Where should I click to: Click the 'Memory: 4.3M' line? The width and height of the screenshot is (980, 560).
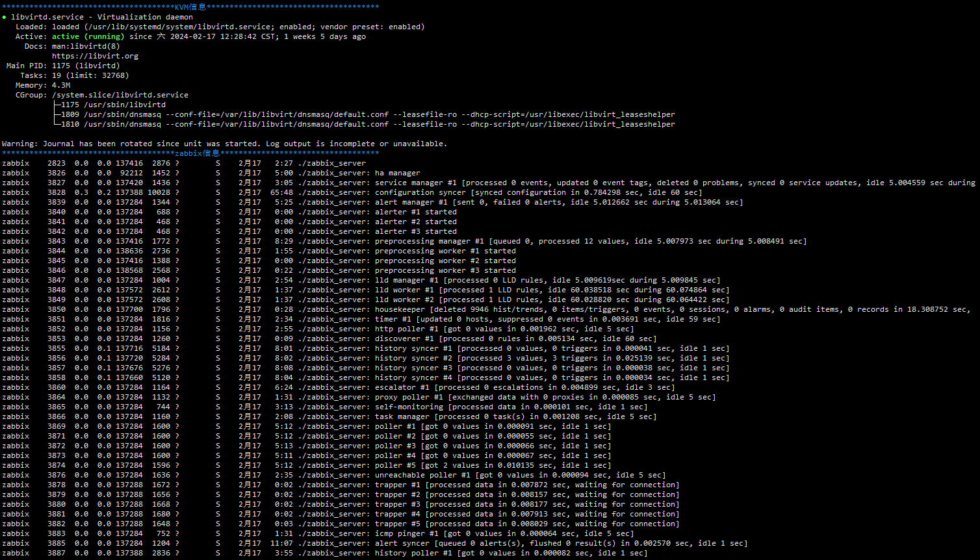pos(43,85)
